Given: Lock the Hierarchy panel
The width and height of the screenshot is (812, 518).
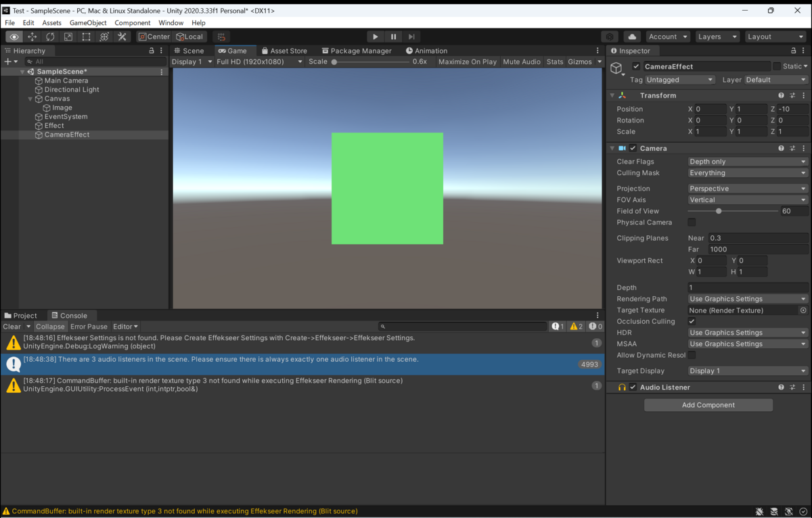Looking at the screenshot, I should coord(152,51).
